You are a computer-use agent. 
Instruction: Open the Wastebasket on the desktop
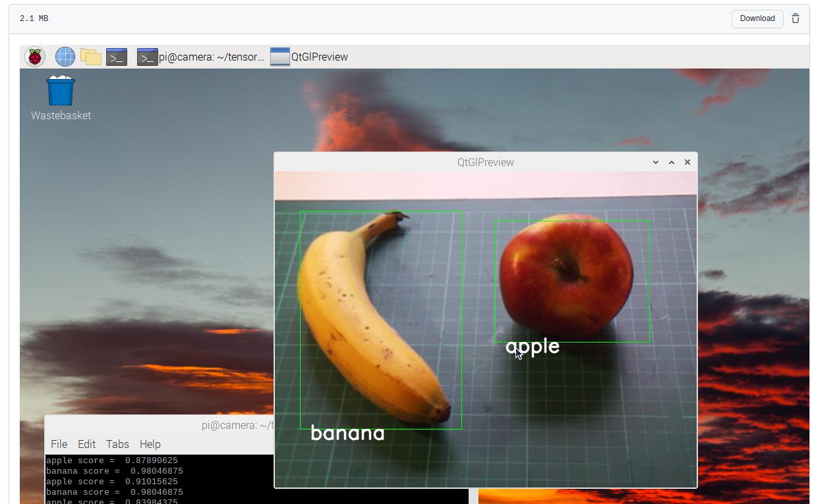coord(61,91)
